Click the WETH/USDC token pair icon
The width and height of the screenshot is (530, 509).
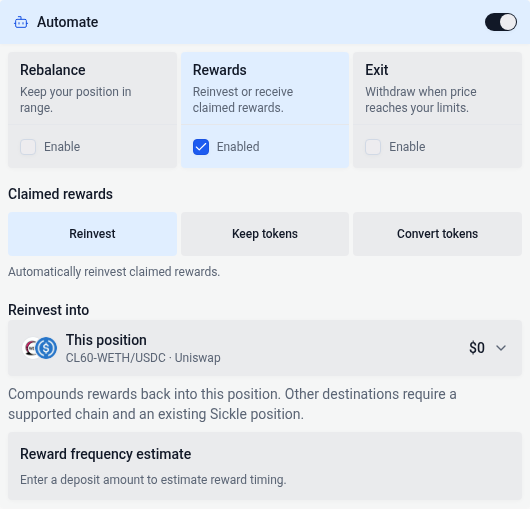click(x=40, y=348)
